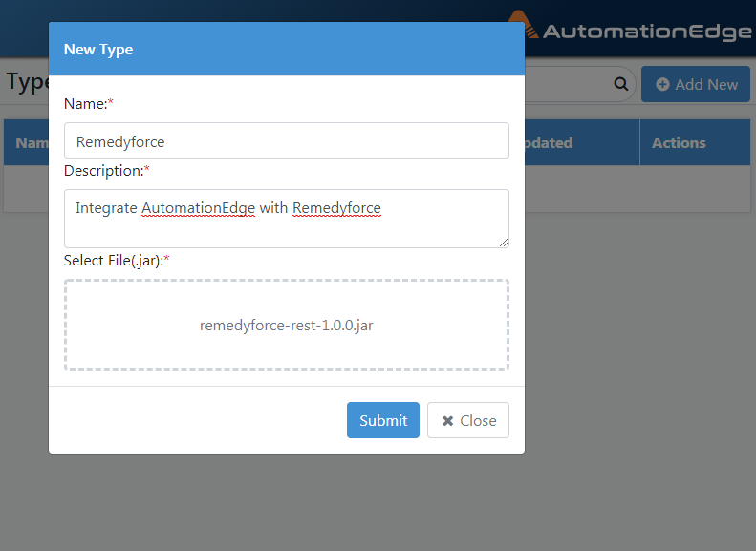Click the jar file drop zone
The width and height of the screenshot is (756, 551).
287,325
